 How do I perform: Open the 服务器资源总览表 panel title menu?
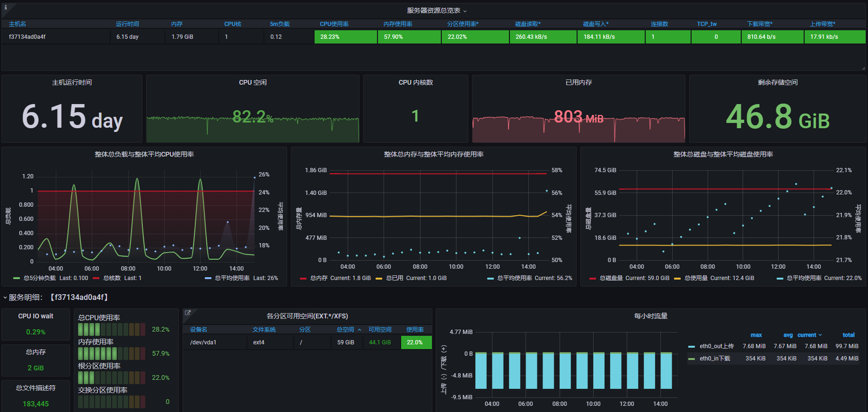pyautogui.click(x=437, y=10)
